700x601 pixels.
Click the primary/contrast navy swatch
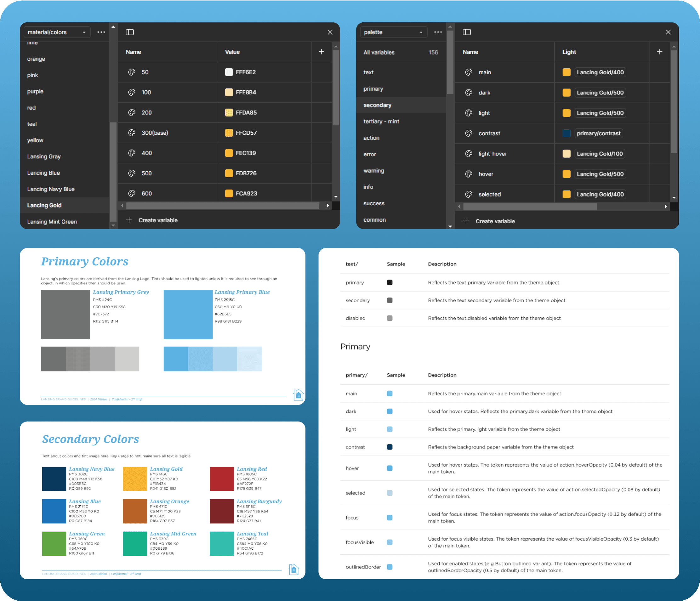[x=566, y=133]
